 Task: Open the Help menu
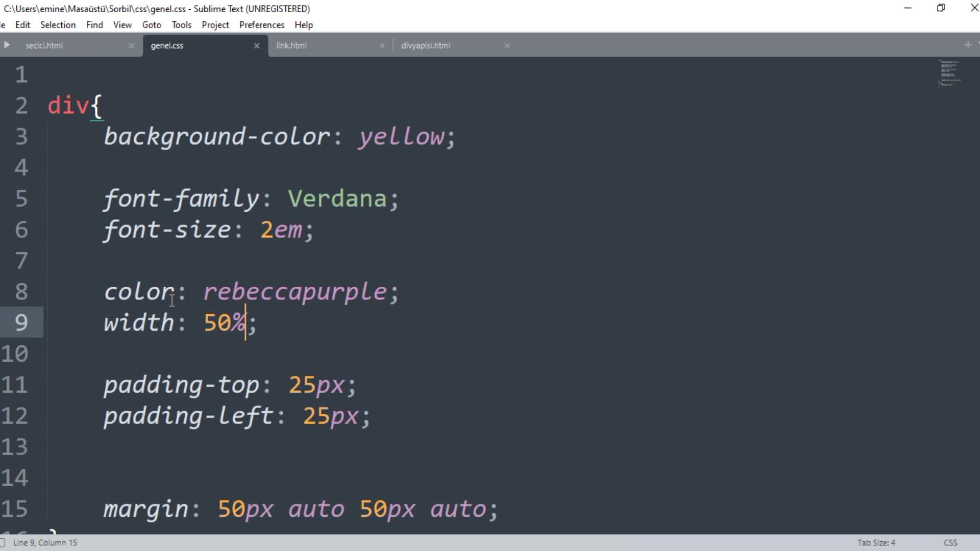pos(304,24)
